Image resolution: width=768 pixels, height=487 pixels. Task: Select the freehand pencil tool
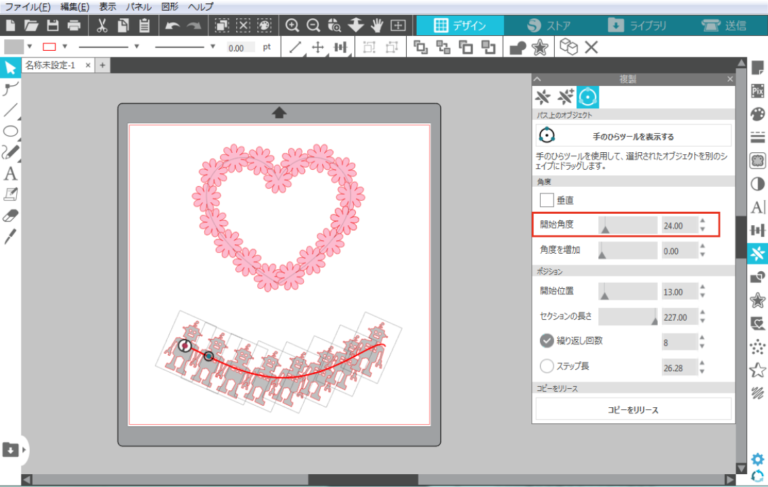pos(10,152)
